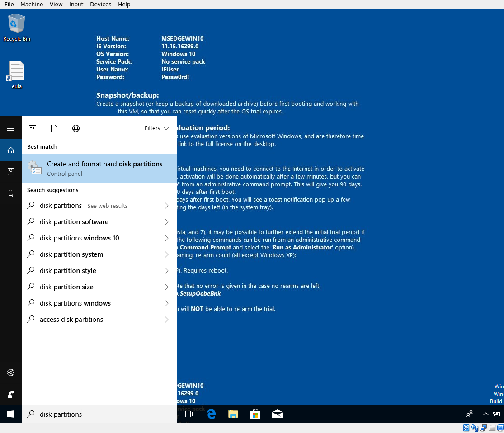Click the control panel icon beside best match

[x=35, y=168]
